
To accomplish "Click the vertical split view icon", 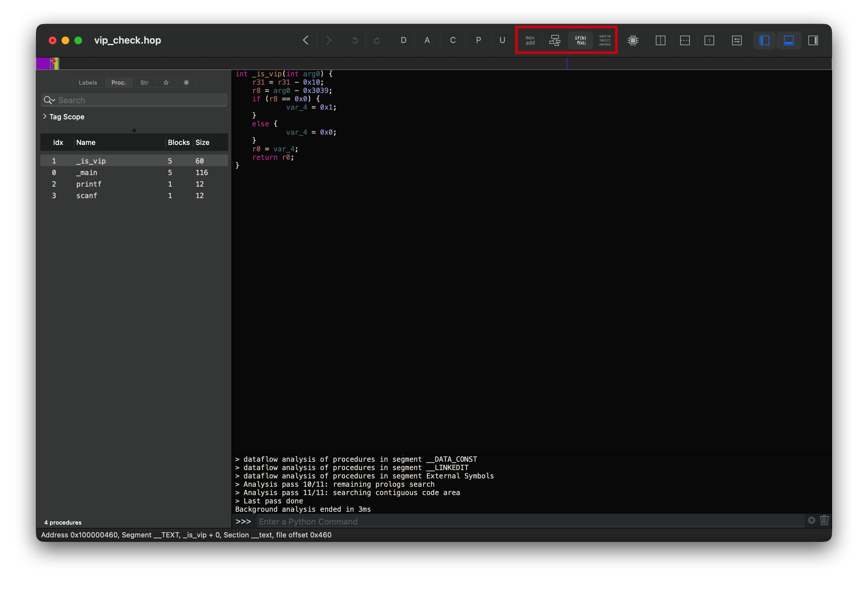I will tap(660, 40).
